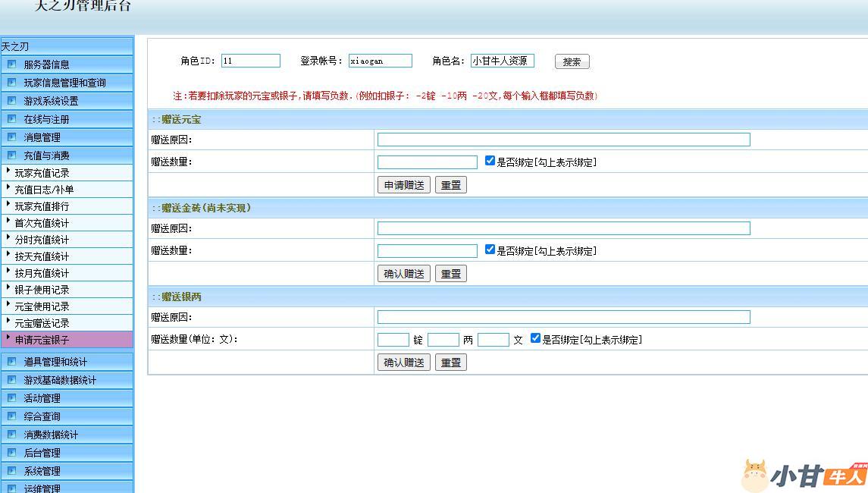Screen dimensions: 868x493
Task: Click the icon next to 系统管理
Action: 11,471
